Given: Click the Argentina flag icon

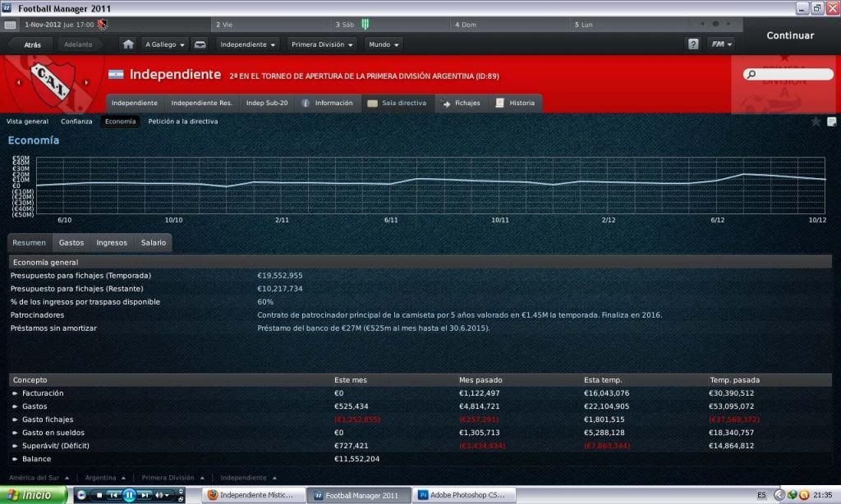Looking at the screenshot, I should pos(116,75).
